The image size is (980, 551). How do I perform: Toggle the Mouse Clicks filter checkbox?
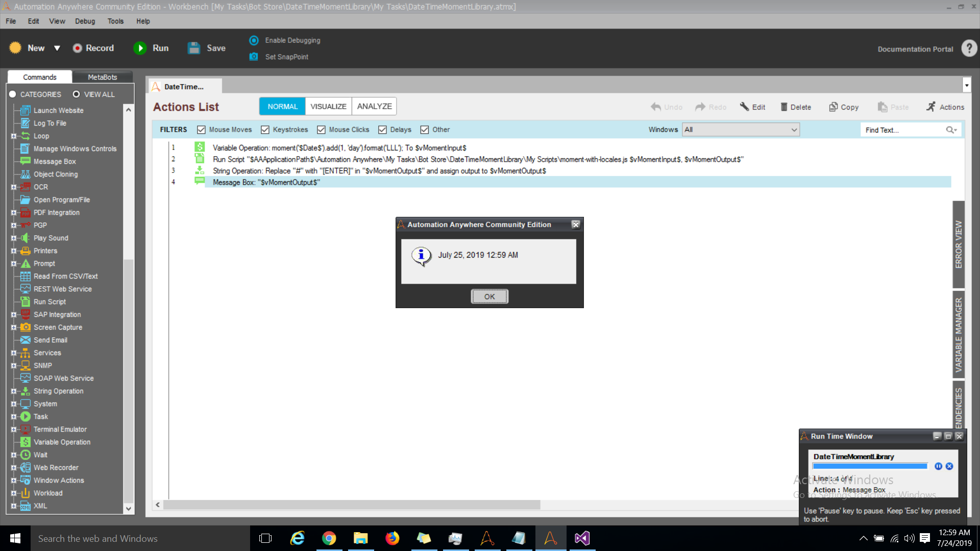tap(321, 130)
